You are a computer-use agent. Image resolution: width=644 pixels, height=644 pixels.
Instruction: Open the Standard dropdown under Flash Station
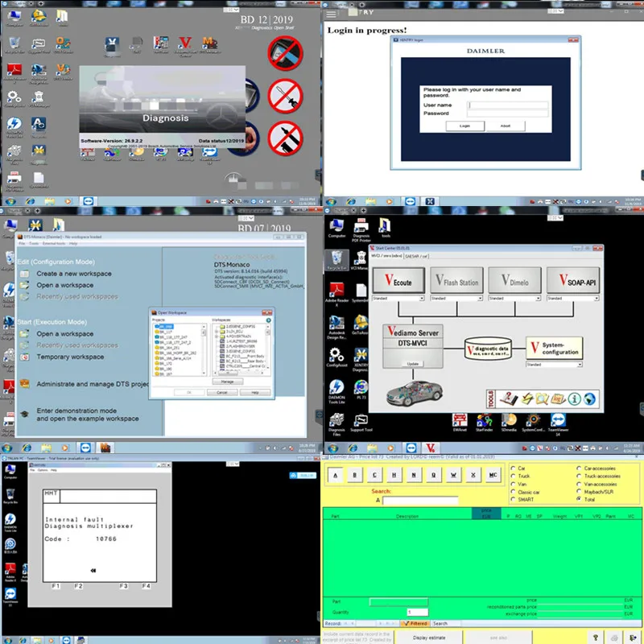(456, 298)
